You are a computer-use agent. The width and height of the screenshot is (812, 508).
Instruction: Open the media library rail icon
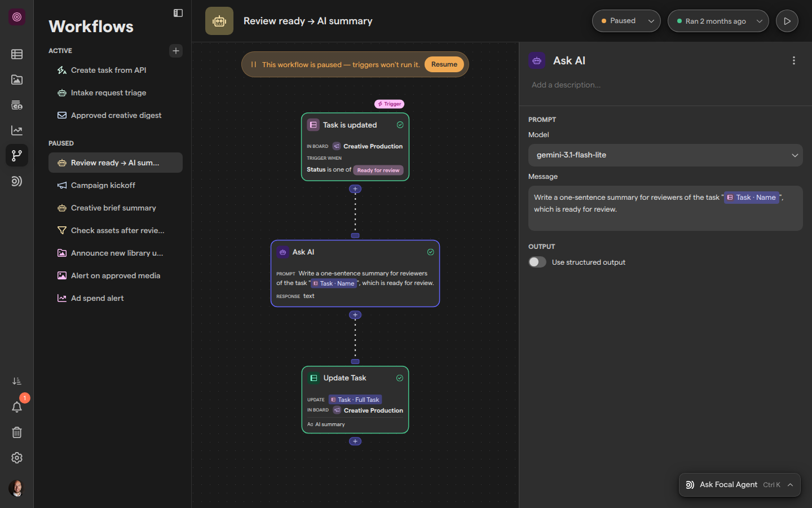(x=17, y=80)
